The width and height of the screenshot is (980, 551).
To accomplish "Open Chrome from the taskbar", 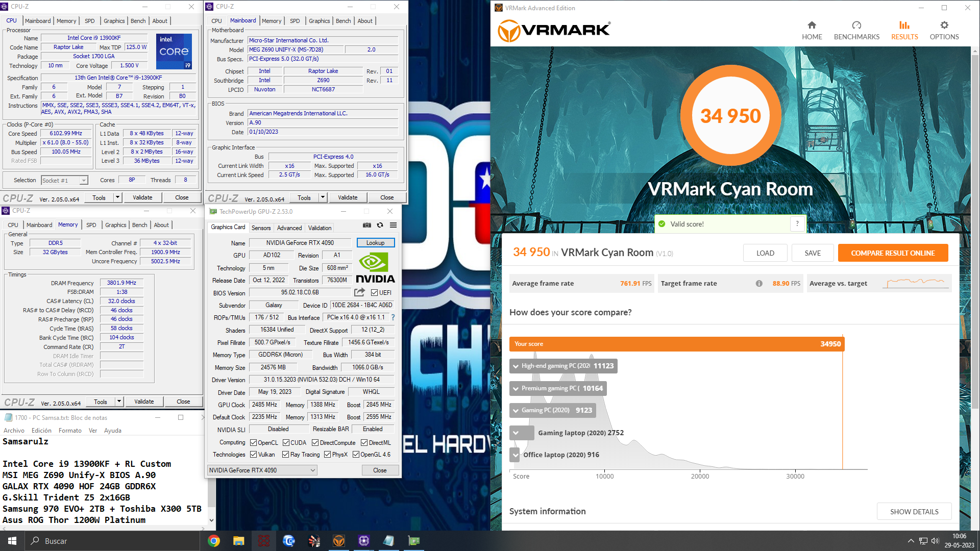I will click(214, 541).
